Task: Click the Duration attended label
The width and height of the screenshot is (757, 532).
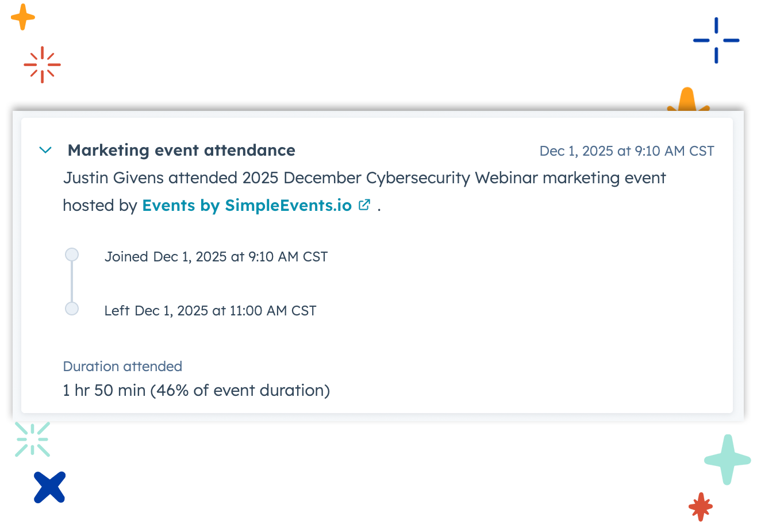Action: 122,367
